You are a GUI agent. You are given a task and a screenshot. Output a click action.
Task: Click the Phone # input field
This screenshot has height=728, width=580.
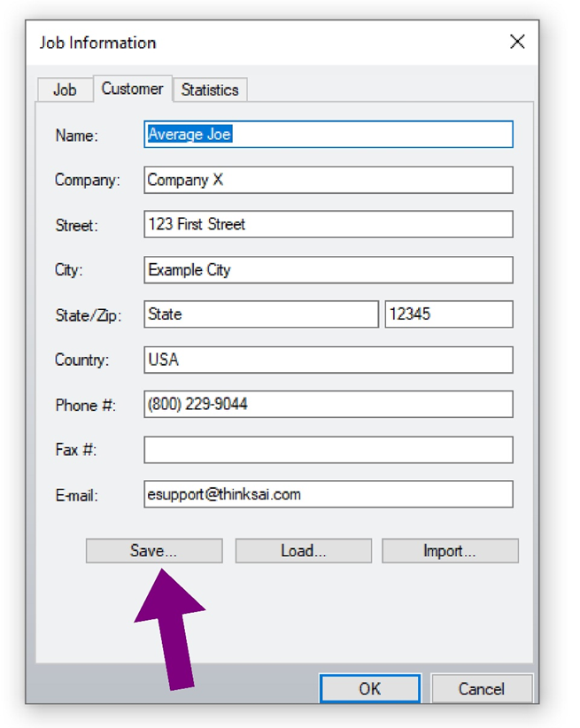[x=329, y=405]
